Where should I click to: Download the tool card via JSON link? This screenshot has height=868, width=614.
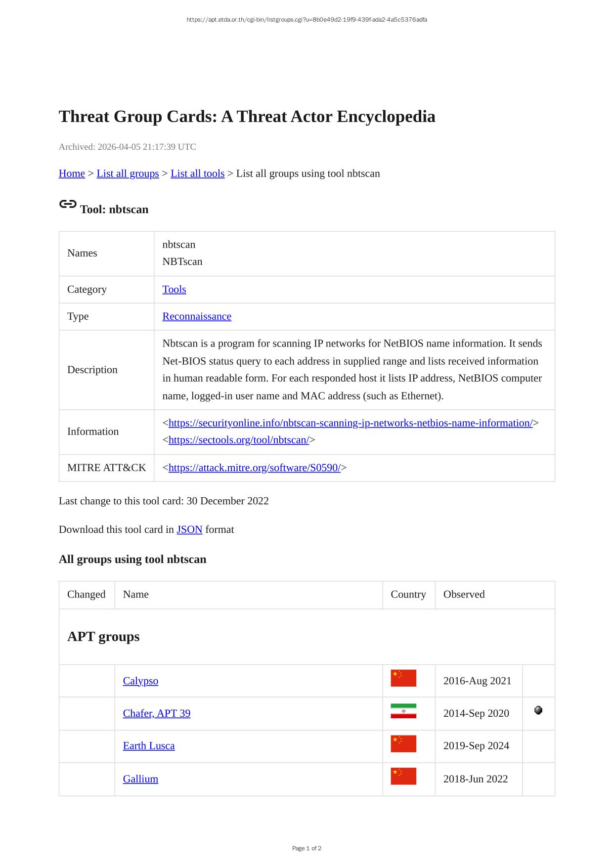coord(189,529)
